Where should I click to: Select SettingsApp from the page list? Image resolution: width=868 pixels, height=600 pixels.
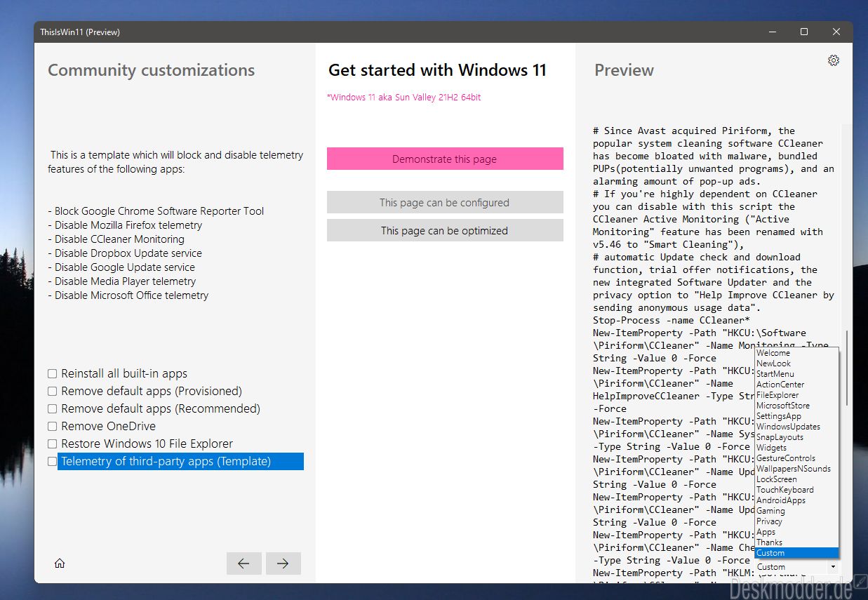pyautogui.click(x=796, y=416)
